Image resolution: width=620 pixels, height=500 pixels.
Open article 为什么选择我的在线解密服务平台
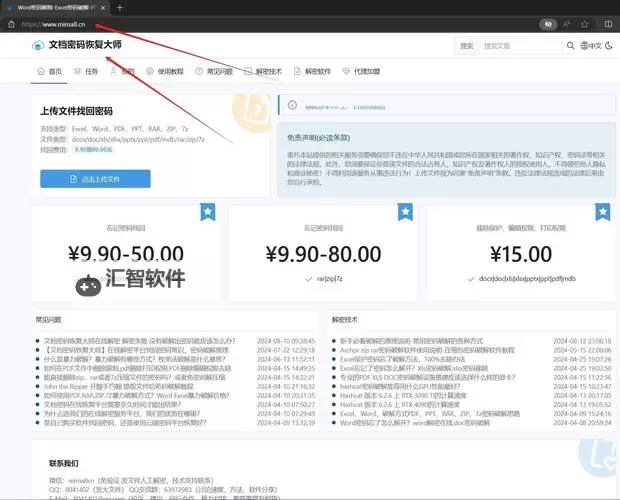click(x=122, y=413)
